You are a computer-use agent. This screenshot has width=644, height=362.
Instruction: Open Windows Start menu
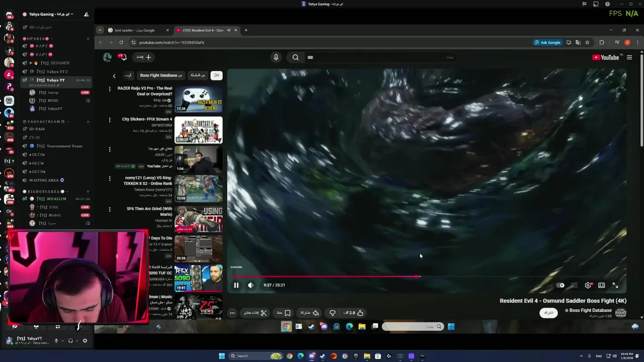222,356
